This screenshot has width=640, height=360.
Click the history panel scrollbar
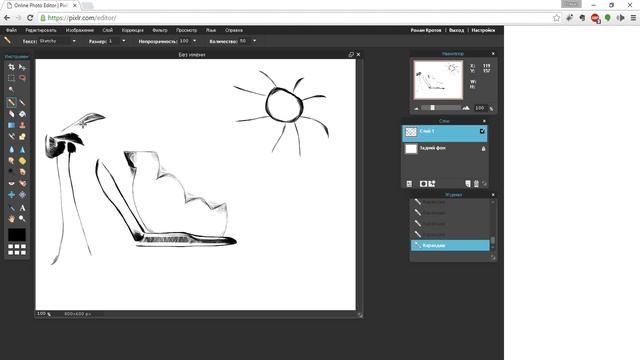[x=493, y=240]
